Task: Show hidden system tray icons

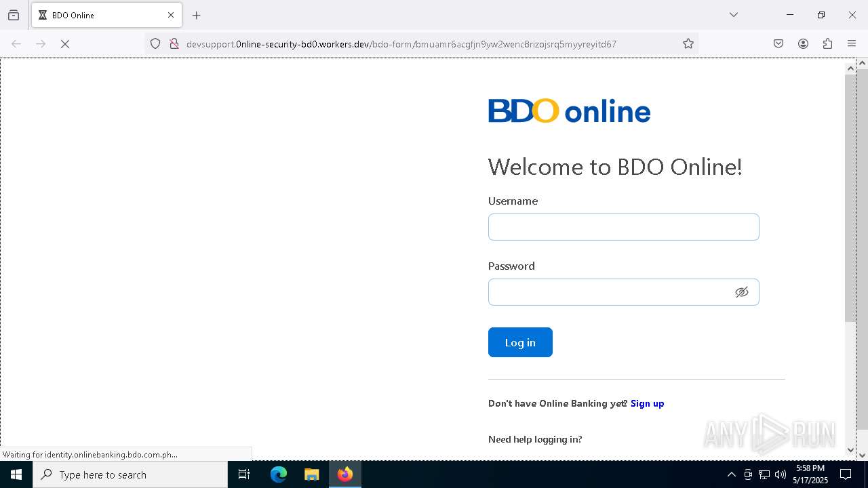Action: tap(731, 474)
